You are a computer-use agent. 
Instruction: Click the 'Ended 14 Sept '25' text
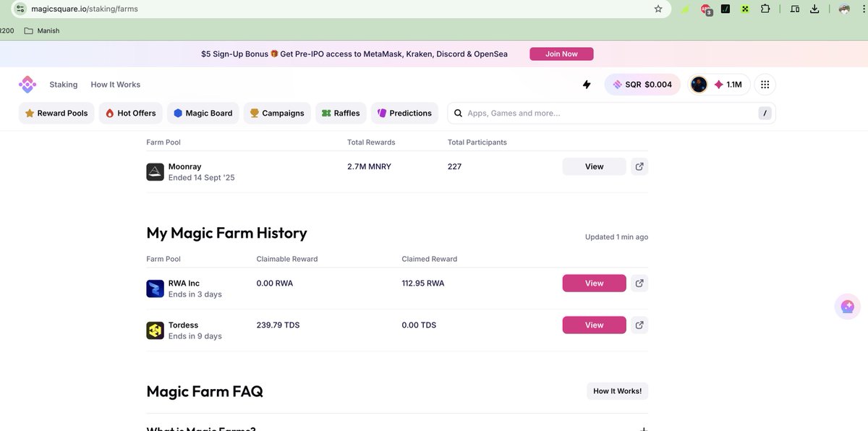202,177
